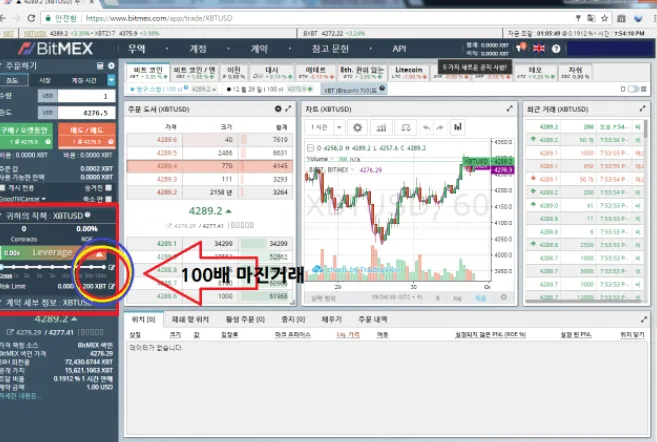Open help question mark in header
657x442 pixels.
point(556,49)
